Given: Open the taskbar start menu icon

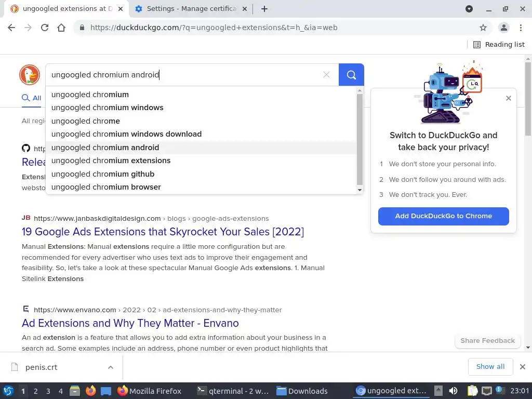Looking at the screenshot, I should (x=8, y=391).
